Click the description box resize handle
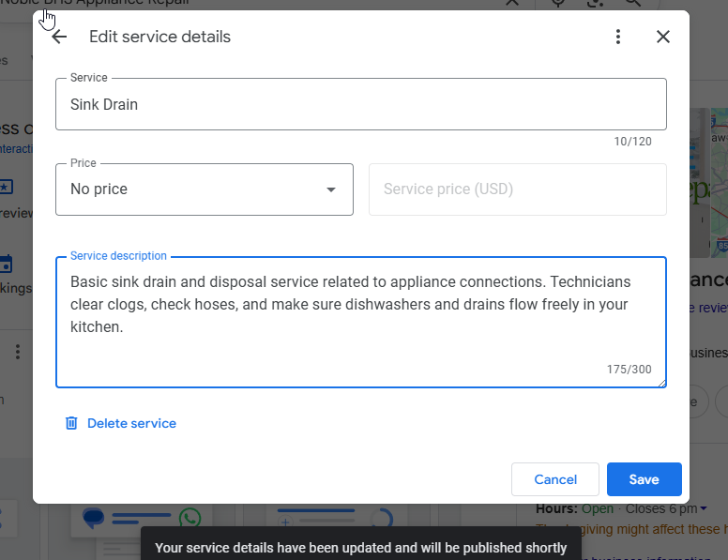The height and width of the screenshot is (560, 728). [661, 382]
